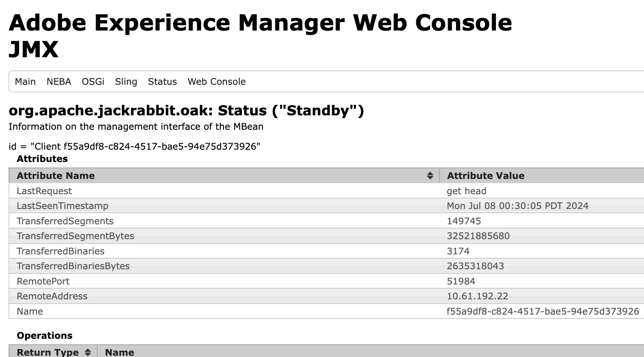The image size is (644, 357).
Task: Click the Return Type column header
Action: coord(53,352)
